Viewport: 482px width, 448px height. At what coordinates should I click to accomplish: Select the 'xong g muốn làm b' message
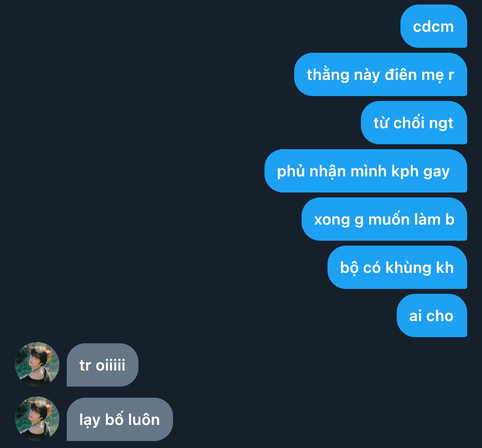(384, 219)
